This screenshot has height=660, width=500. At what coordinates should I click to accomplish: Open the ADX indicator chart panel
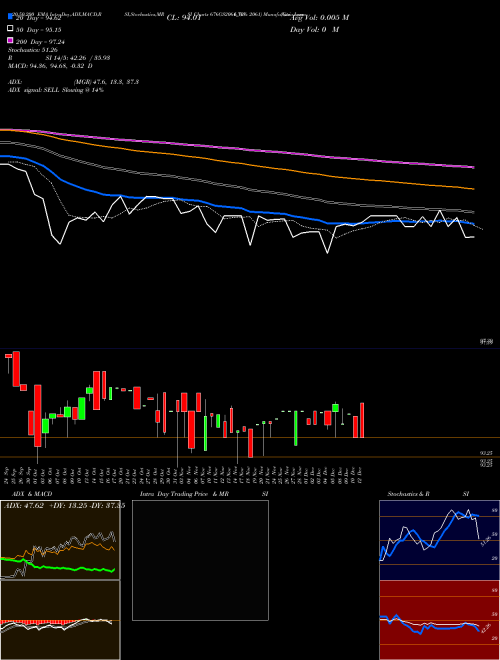(x=60, y=540)
